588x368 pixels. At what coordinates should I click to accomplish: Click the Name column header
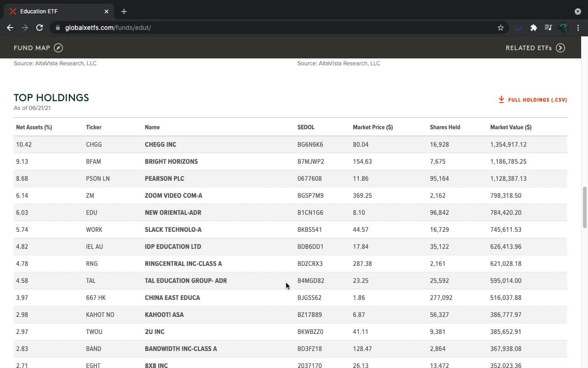pos(152,127)
